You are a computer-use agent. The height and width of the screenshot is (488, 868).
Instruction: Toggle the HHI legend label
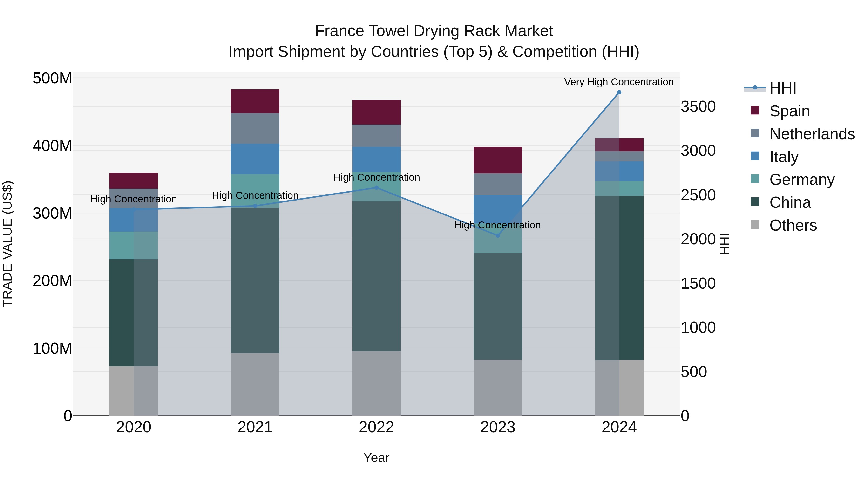click(x=783, y=88)
